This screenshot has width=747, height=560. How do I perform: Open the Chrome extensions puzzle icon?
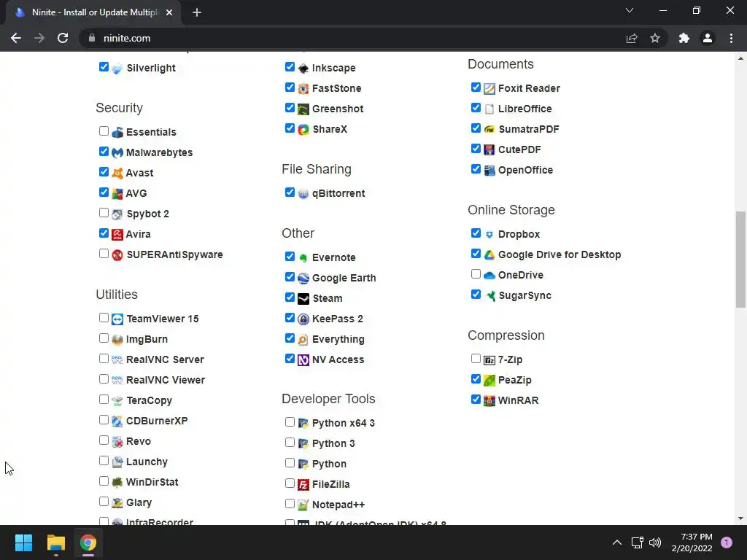click(684, 38)
